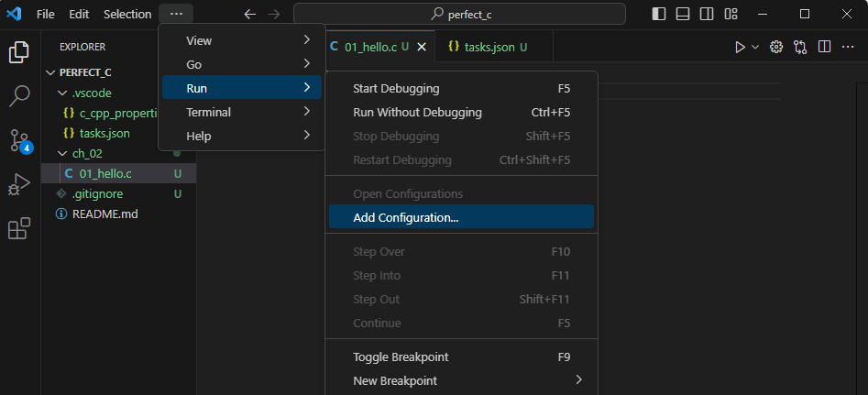Switch to the tasks.json tab
The image size is (868, 395).
click(x=494, y=47)
